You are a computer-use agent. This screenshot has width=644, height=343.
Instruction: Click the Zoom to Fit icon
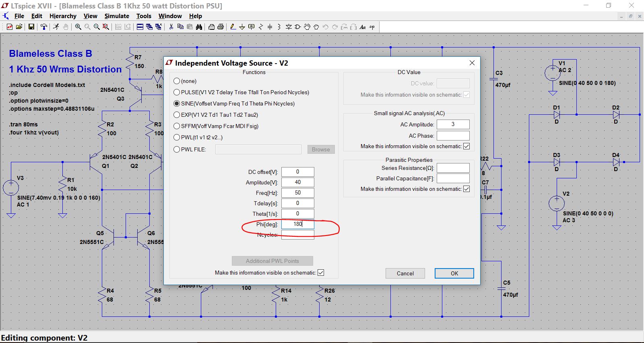tap(106, 27)
